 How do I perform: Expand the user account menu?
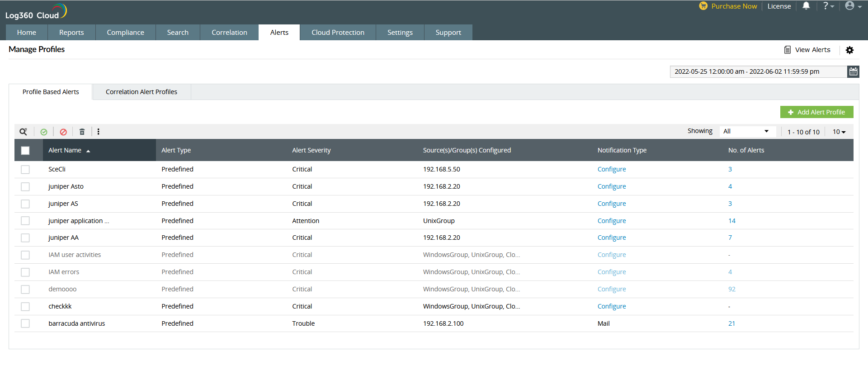click(853, 6)
